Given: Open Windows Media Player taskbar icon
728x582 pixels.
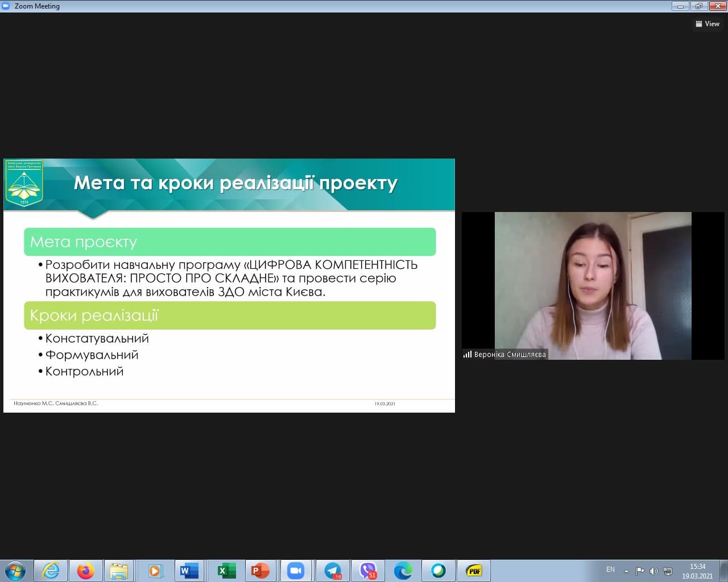Looking at the screenshot, I should click(x=154, y=571).
